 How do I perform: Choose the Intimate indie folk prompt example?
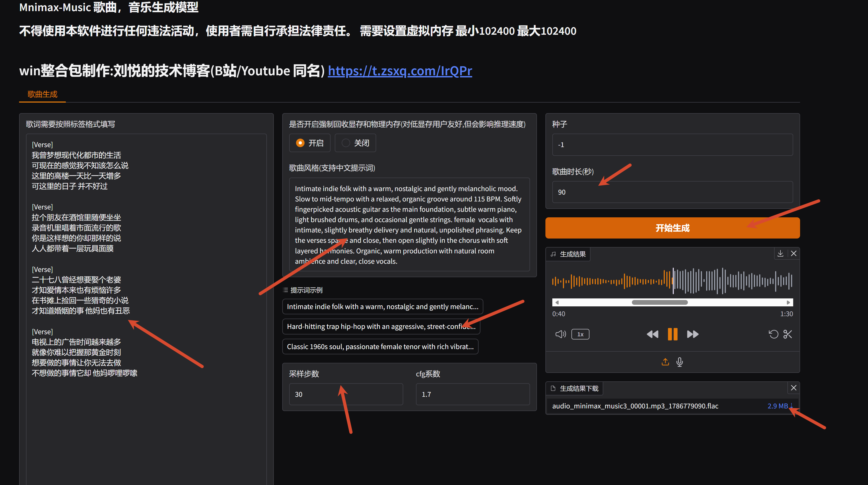tap(383, 307)
